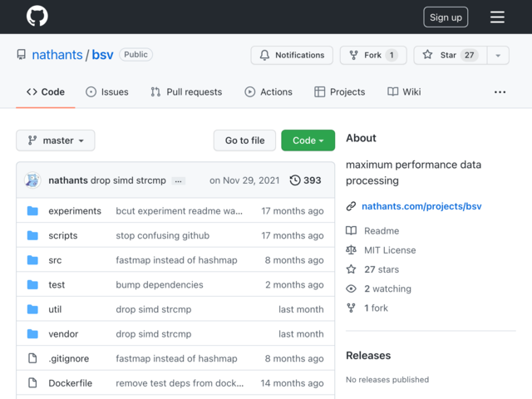Click the Go to file button
Viewport: 532px width, 399px height.
pyautogui.click(x=244, y=140)
